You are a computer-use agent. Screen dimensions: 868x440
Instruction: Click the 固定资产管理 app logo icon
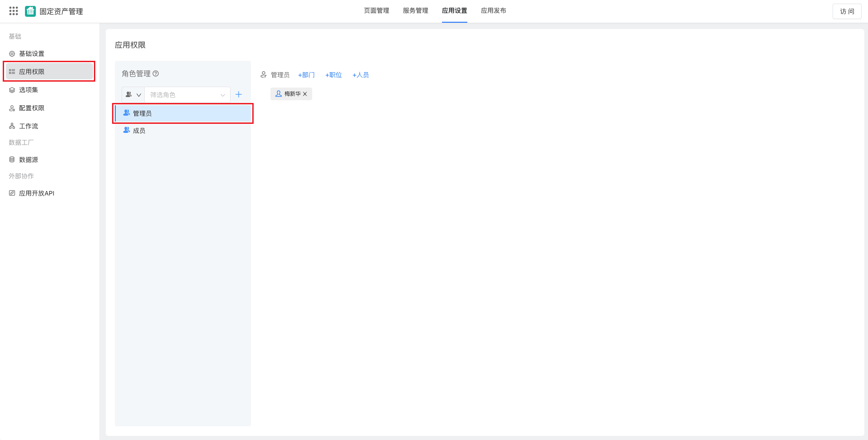30,11
